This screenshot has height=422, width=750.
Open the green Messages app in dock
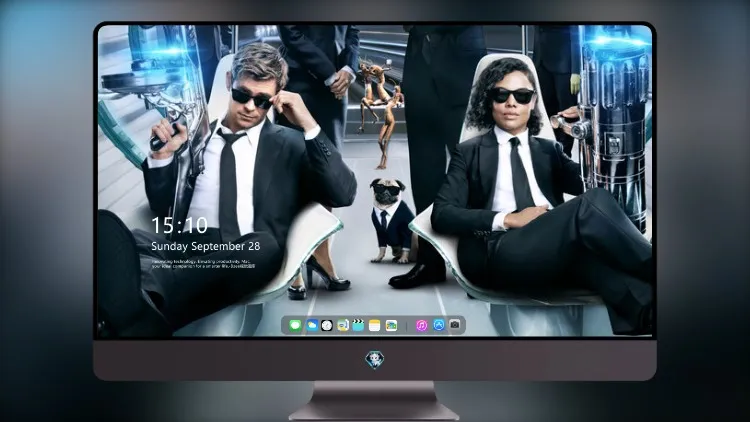click(296, 326)
